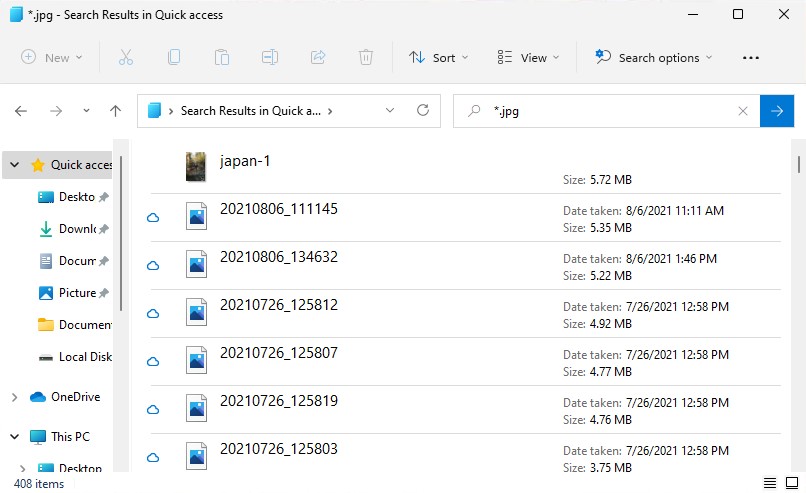Open the View dropdown menu
The height and width of the screenshot is (493, 806).
(528, 58)
